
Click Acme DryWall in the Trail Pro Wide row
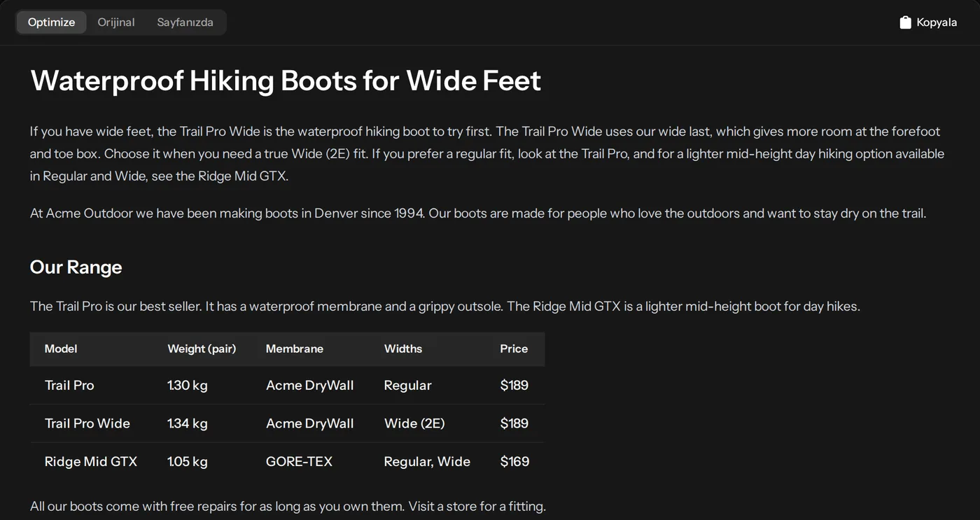point(310,423)
